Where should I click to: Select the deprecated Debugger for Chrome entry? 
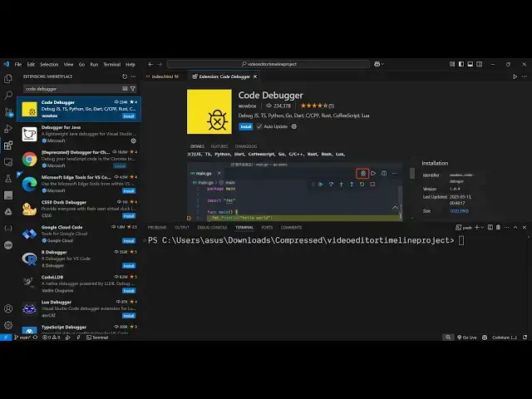point(79,159)
